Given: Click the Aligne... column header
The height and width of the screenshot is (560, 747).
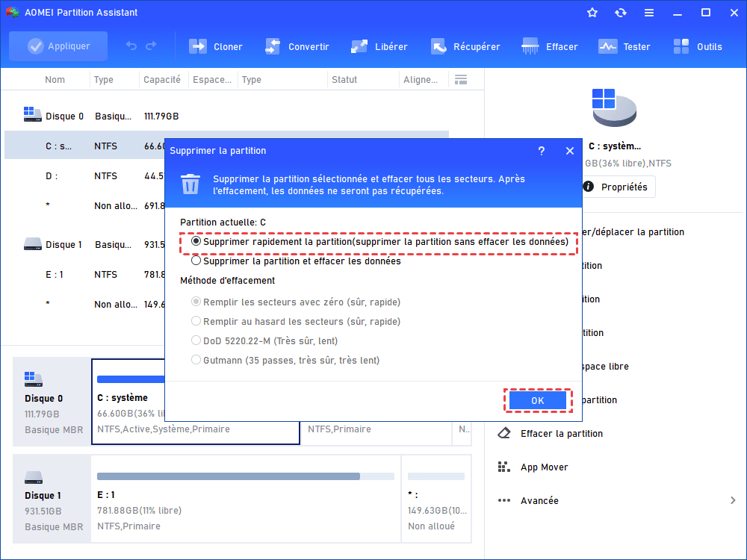Looking at the screenshot, I should (x=420, y=80).
